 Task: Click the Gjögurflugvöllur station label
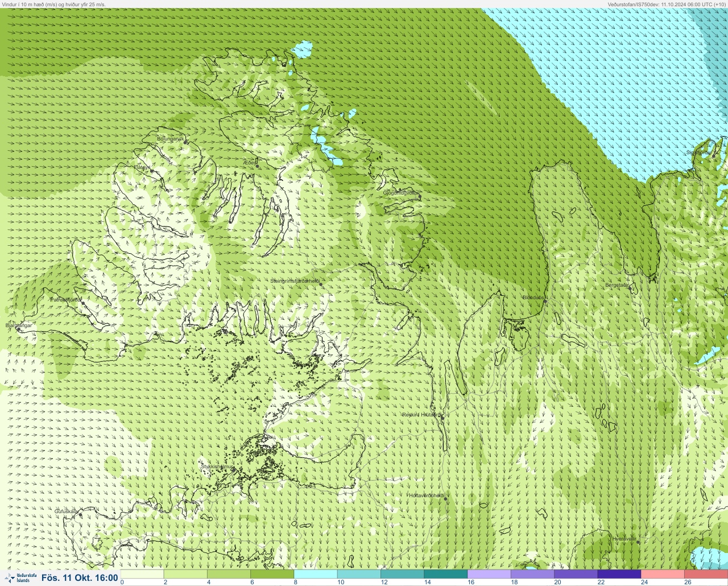coord(402,193)
